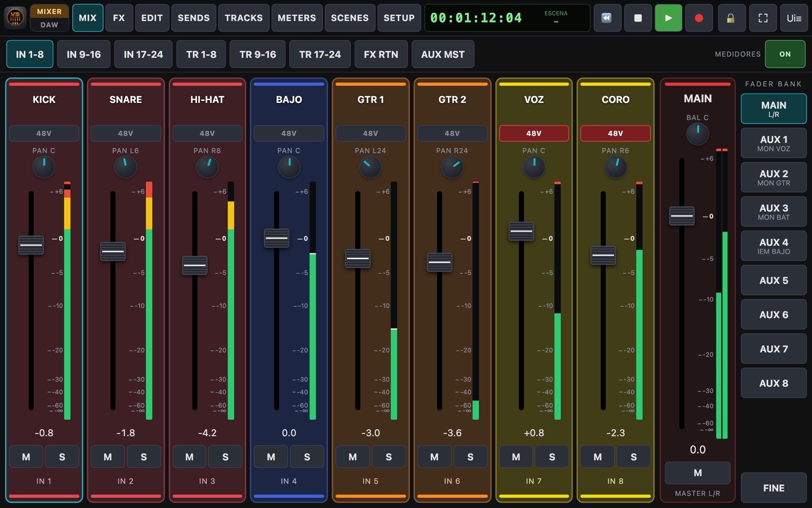
Task: Disable 48V phantom power on VOZ
Action: click(x=534, y=133)
